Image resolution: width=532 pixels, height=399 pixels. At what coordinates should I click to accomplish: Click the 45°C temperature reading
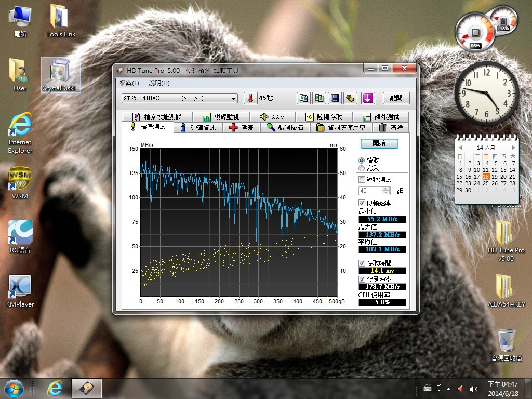(266, 98)
